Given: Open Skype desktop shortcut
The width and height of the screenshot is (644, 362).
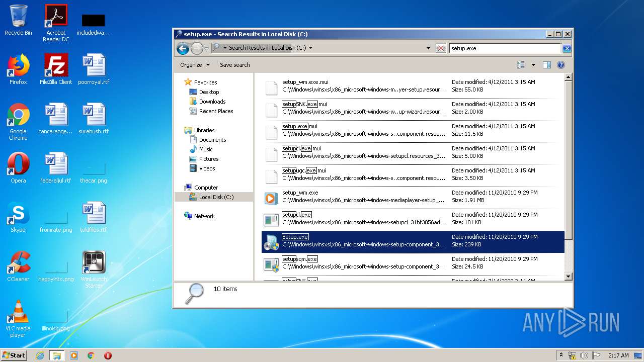Looking at the screenshot, I should 18,217.
